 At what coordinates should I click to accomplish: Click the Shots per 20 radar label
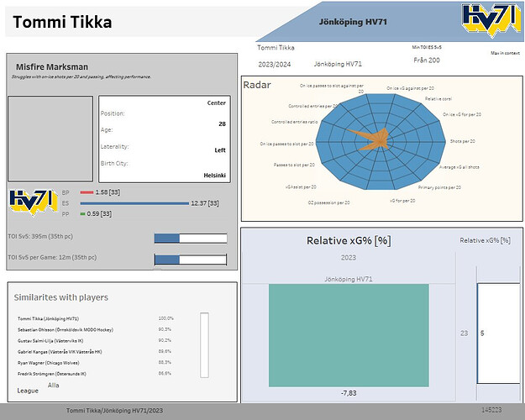point(462,141)
